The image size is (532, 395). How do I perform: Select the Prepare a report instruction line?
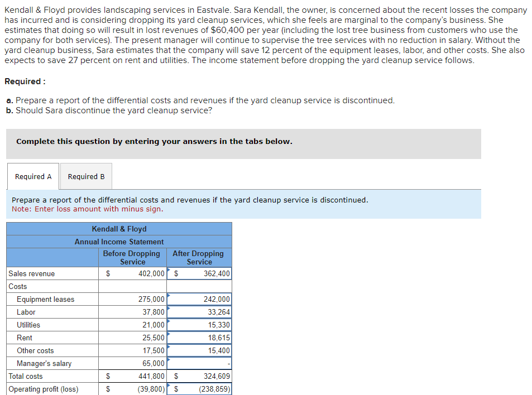point(190,200)
